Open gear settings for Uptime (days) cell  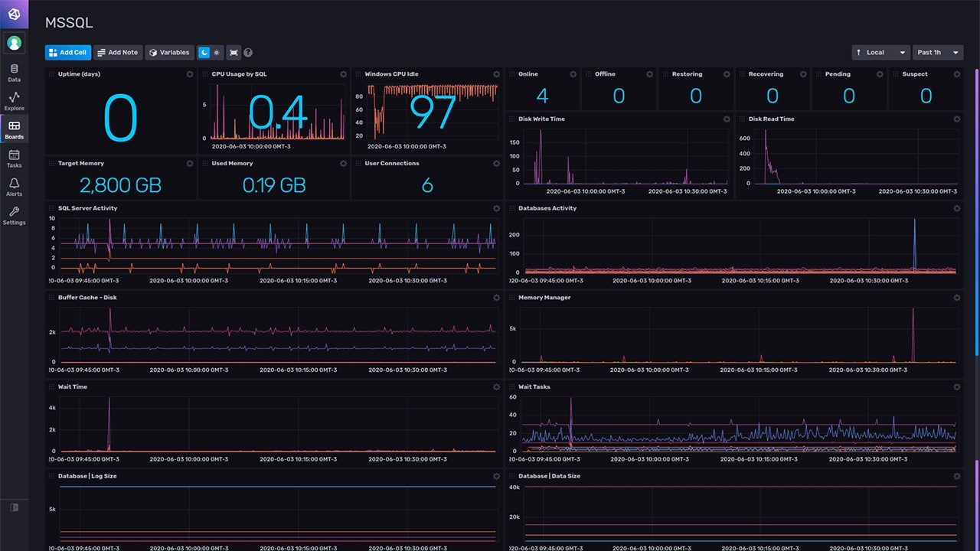click(x=190, y=74)
